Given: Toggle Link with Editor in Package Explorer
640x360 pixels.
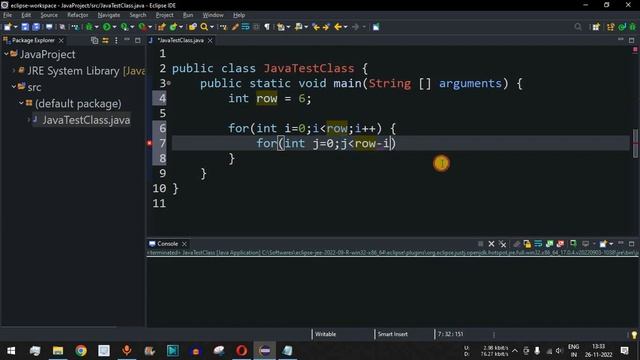Looking at the screenshot, I should point(105,40).
